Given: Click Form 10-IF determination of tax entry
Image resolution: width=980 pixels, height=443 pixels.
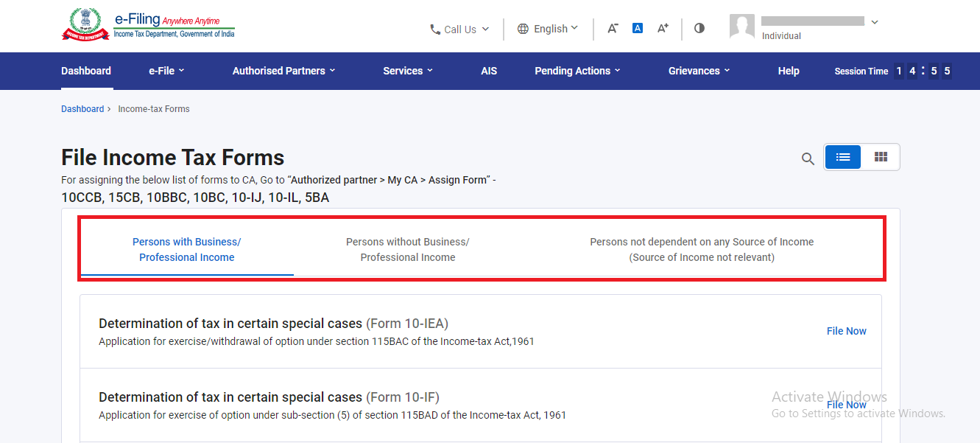Looking at the screenshot, I should click(x=269, y=397).
